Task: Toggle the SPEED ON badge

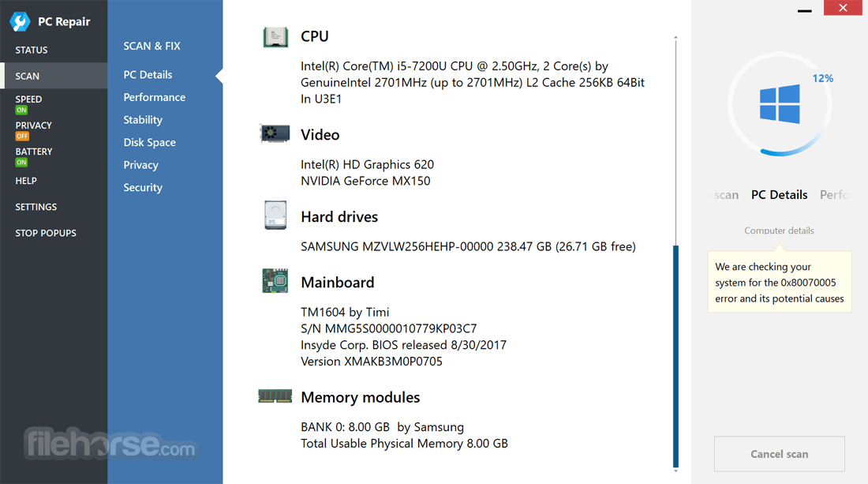Action: click(21, 111)
